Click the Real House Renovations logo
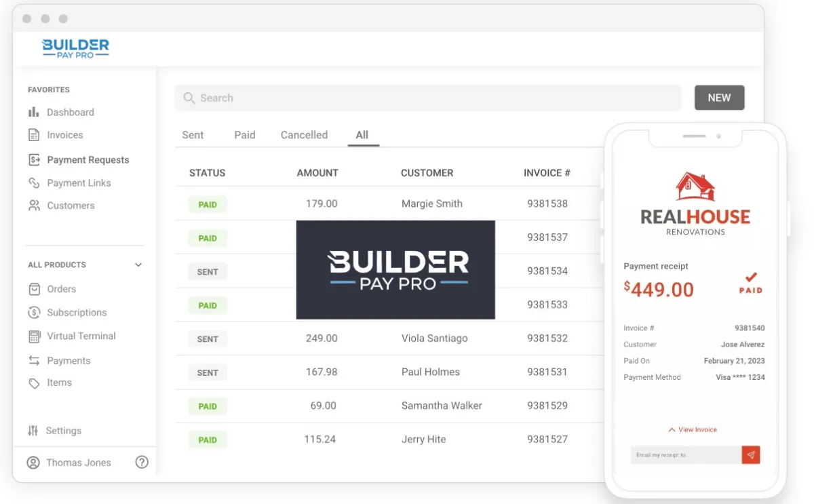Screen dimensions: 814x504 point(695,203)
